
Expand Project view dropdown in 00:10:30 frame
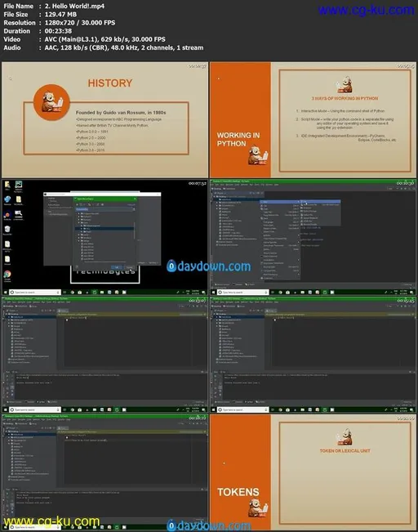click(x=220, y=193)
